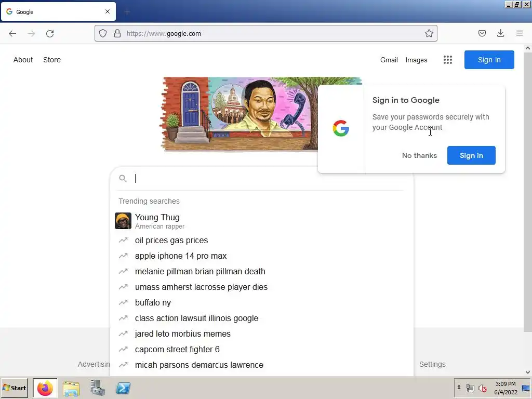
Task: Open Google Images link
Action: pos(416,60)
